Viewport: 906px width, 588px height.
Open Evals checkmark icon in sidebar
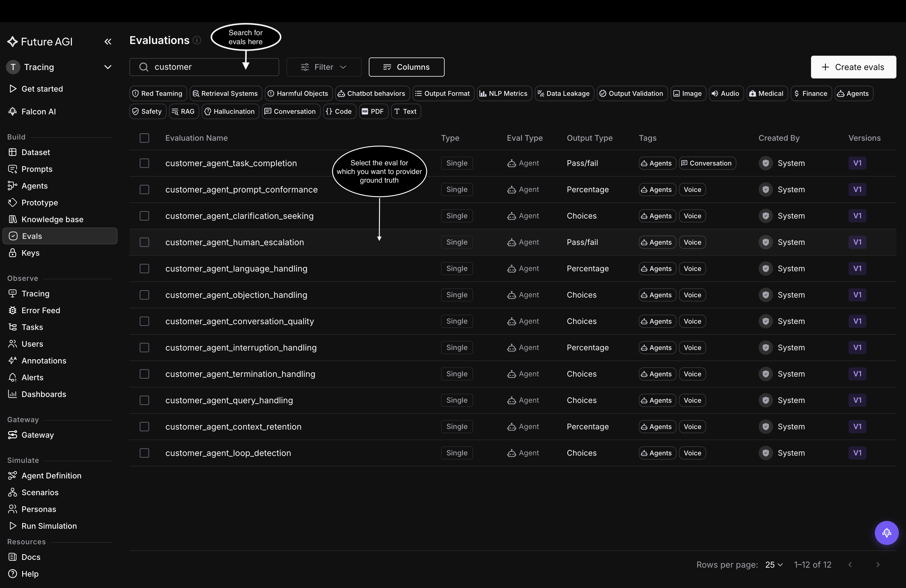pos(13,236)
